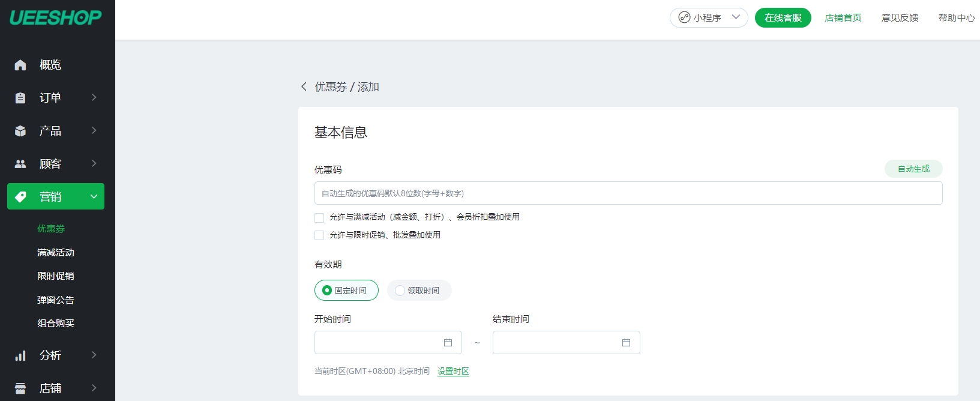980x401 pixels.
Task: Open the 小程序 dropdown arrow
Action: coord(736,17)
